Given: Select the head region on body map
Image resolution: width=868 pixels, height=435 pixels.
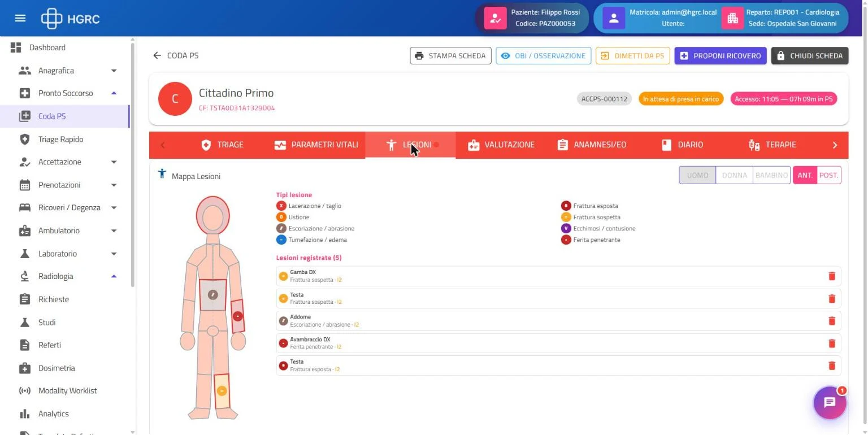Looking at the screenshot, I should pyautogui.click(x=212, y=215).
